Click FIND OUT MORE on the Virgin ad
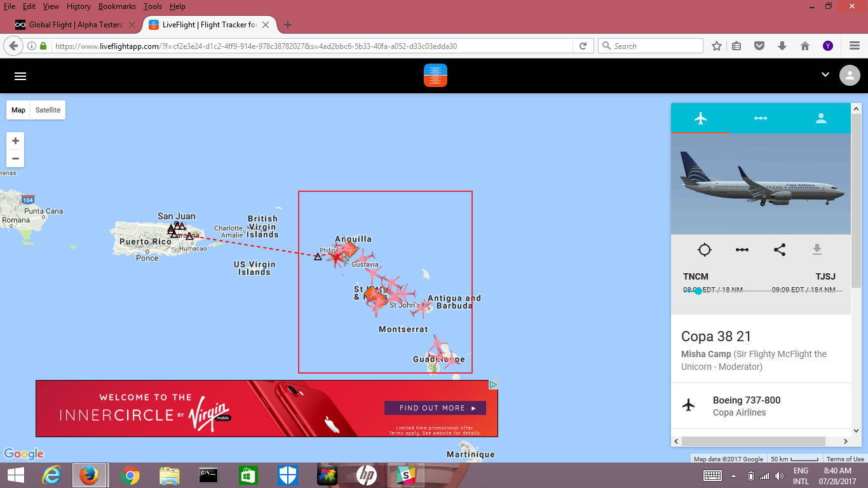868x488 pixels. pos(435,408)
